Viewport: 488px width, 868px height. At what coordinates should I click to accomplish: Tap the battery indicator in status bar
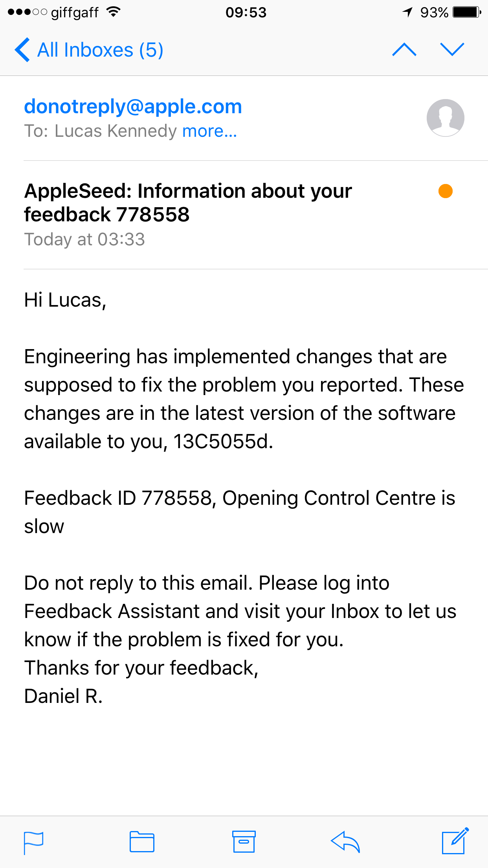coord(467,12)
